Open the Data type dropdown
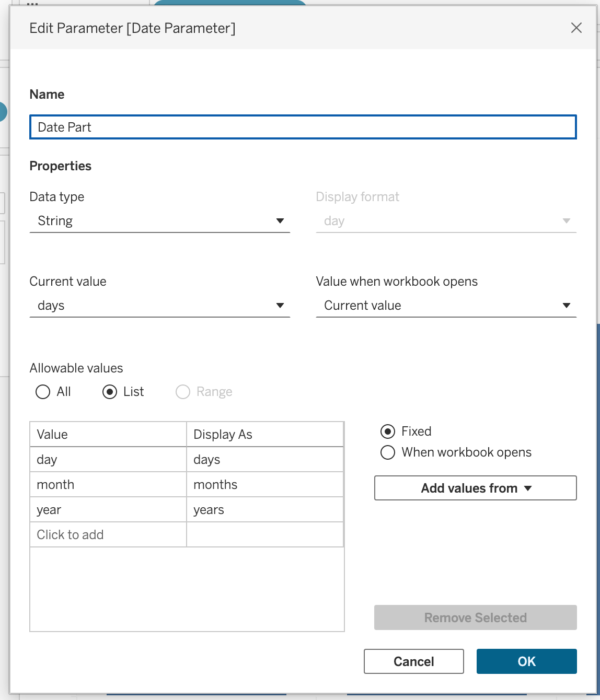This screenshot has height=700, width=600. [159, 221]
